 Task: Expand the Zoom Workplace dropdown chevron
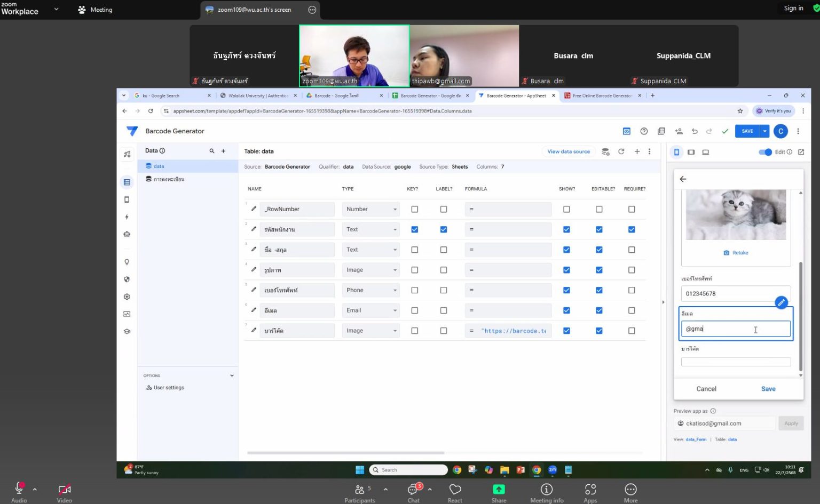(56, 9)
